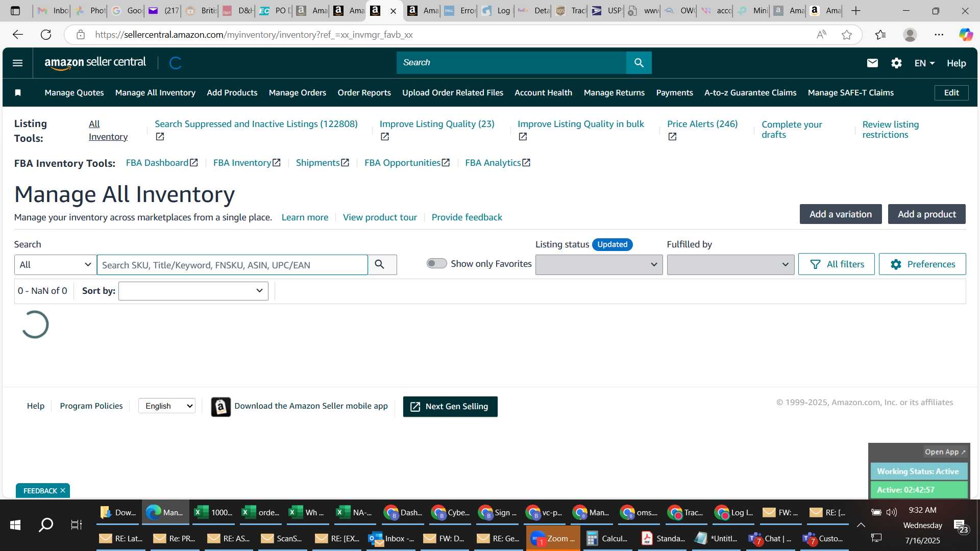Screen dimensions: 980x551
Task: Open the notification center icon
Action: tap(961, 526)
